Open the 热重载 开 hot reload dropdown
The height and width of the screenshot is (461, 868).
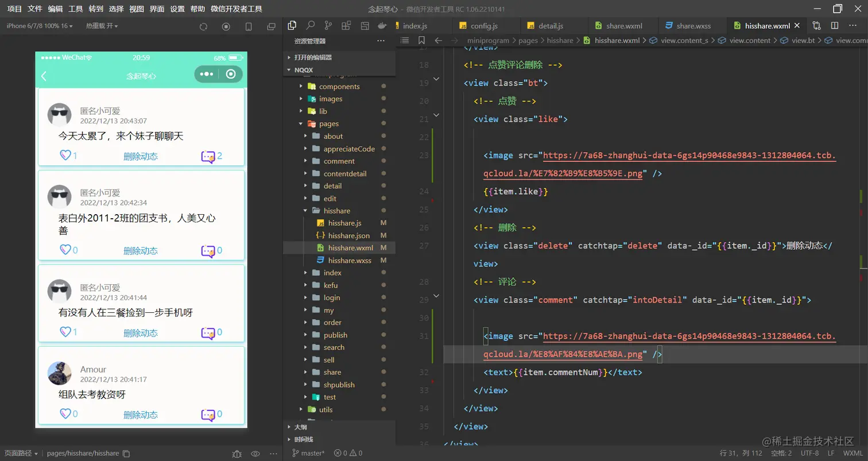pos(102,26)
